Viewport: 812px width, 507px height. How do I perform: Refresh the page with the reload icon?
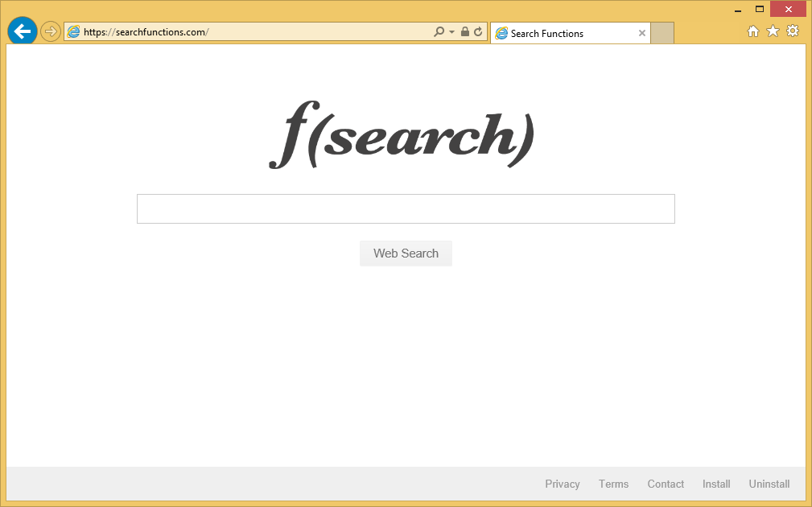(x=478, y=32)
